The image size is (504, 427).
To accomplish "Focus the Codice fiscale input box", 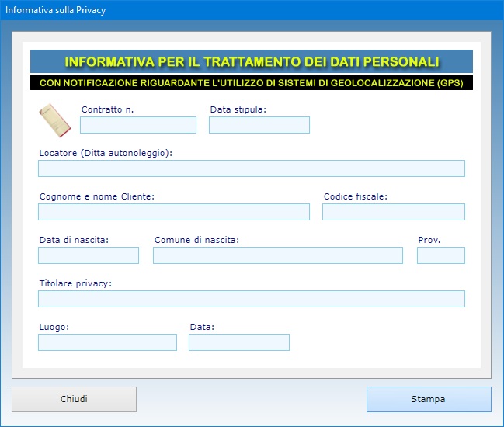I will click(393, 212).
